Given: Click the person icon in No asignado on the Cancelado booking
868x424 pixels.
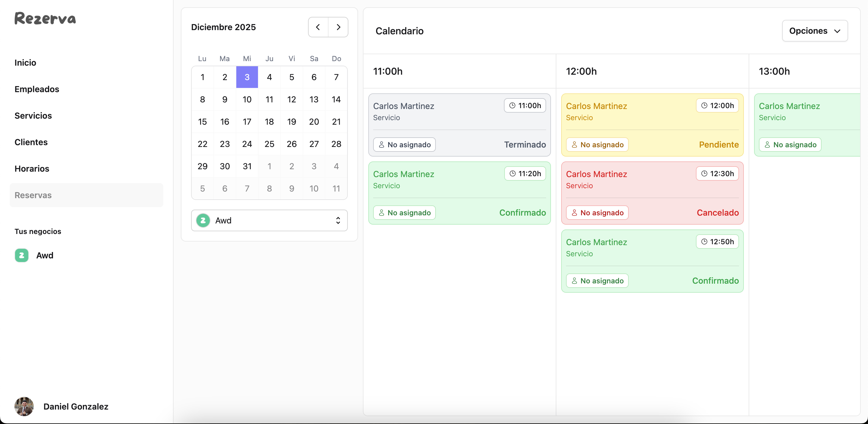Looking at the screenshot, I should click(x=574, y=213).
